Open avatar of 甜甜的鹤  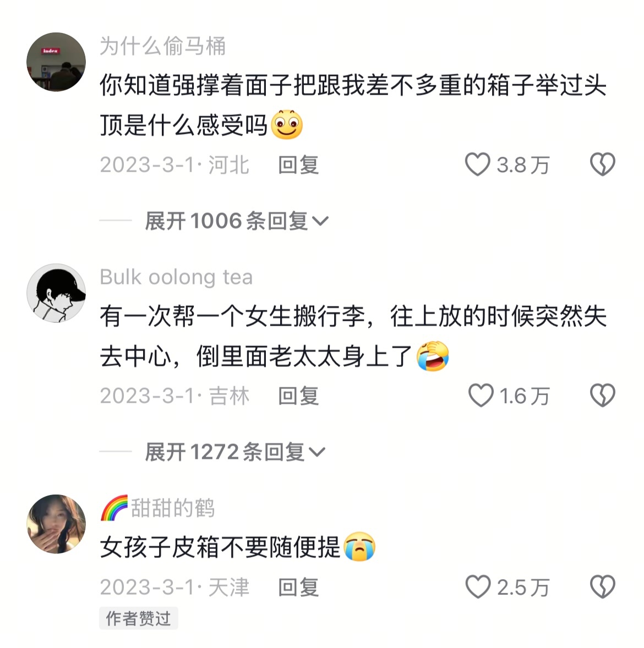tap(56, 524)
